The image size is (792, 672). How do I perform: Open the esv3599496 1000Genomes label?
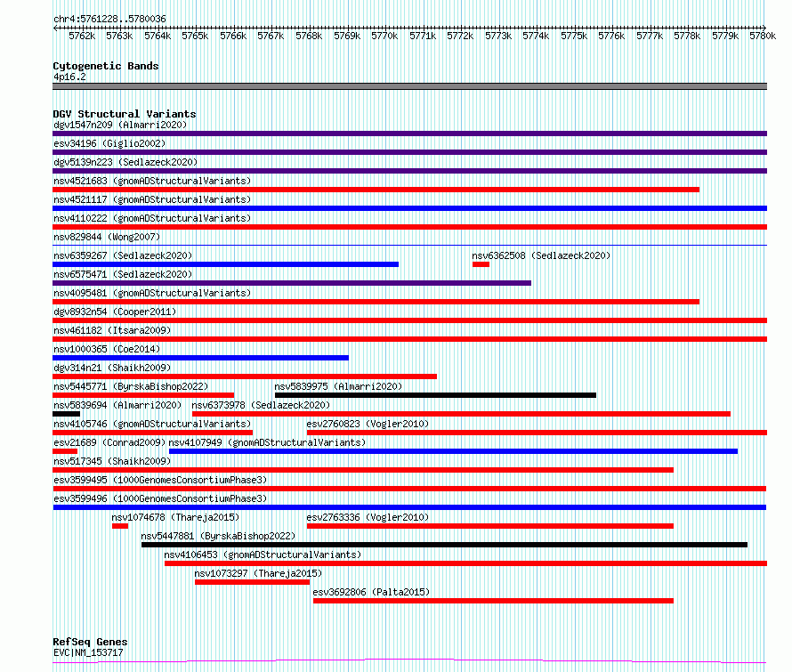pyautogui.click(x=160, y=498)
